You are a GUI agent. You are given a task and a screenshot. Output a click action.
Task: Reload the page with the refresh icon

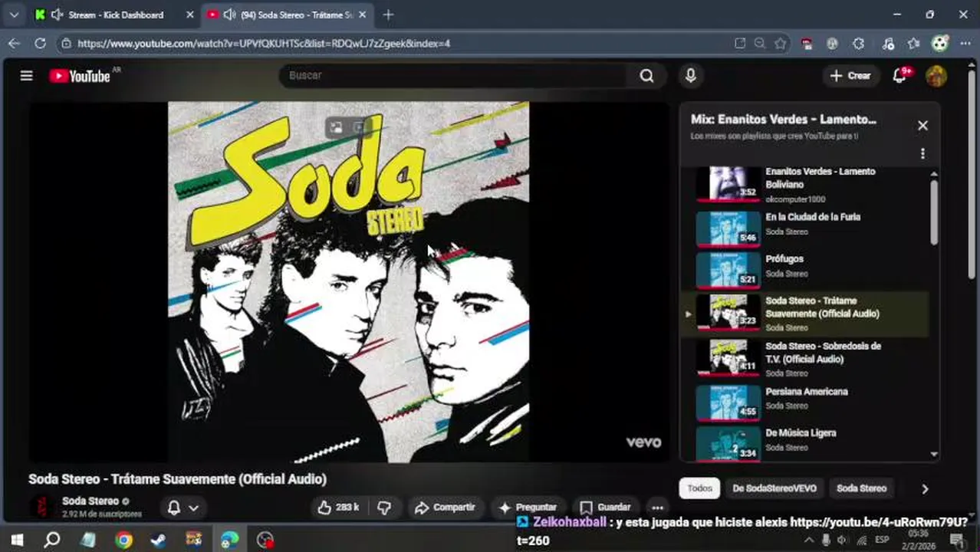click(40, 44)
